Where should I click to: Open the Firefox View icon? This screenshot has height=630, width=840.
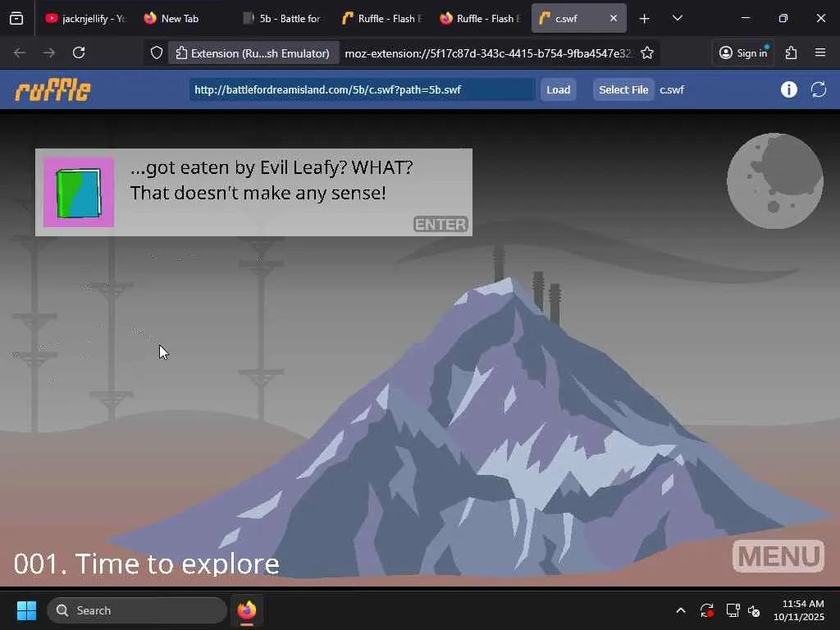coord(16,18)
